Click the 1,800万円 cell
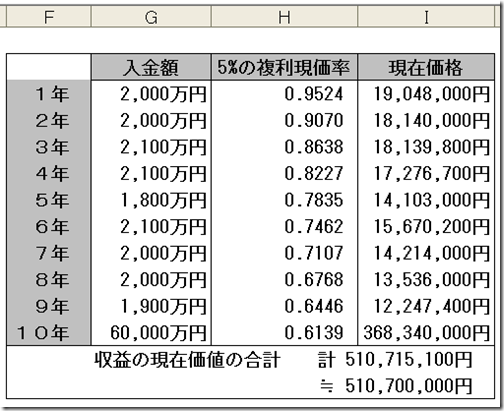The height and width of the screenshot is (411, 504). pos(151,200)
